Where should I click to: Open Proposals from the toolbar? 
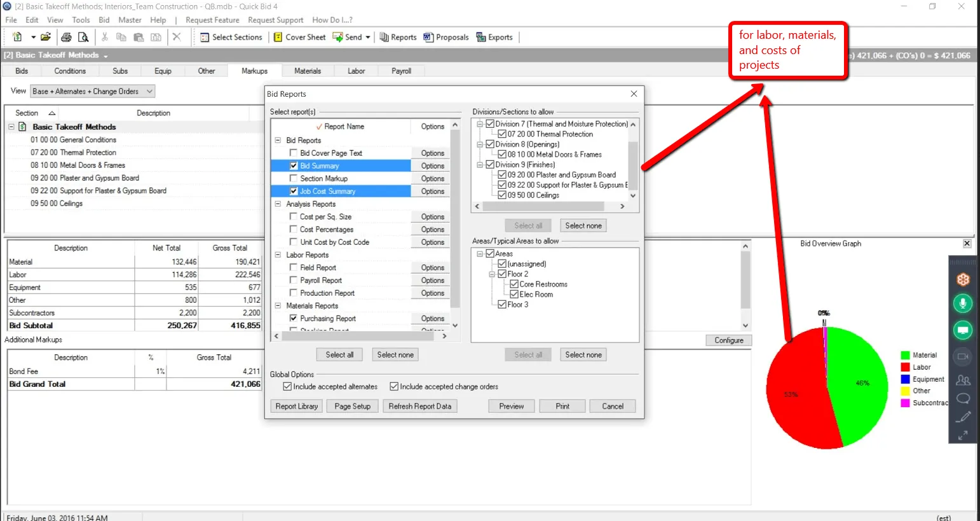tap(446, 37)
